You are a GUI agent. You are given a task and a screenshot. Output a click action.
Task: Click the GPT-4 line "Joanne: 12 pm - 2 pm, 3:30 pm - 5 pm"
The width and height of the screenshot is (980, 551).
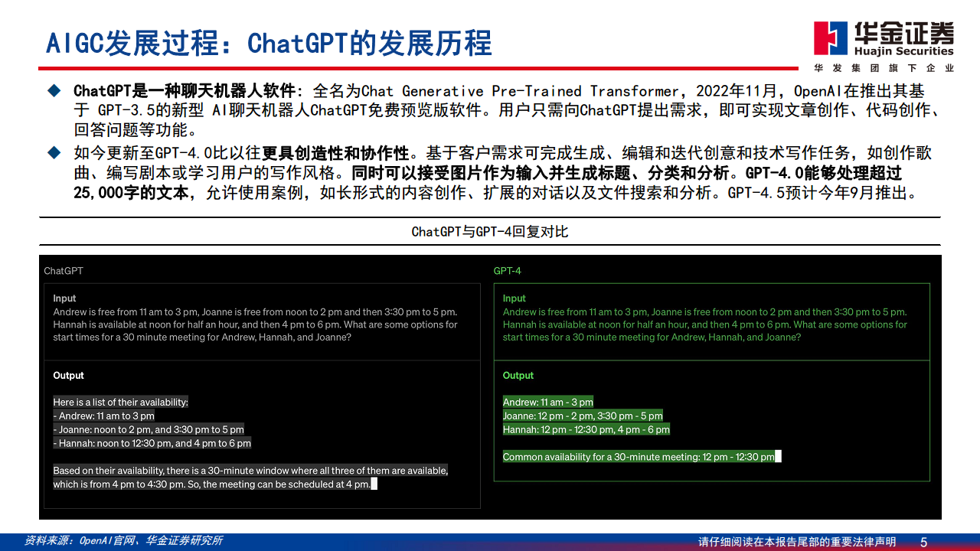click(583, 416)
